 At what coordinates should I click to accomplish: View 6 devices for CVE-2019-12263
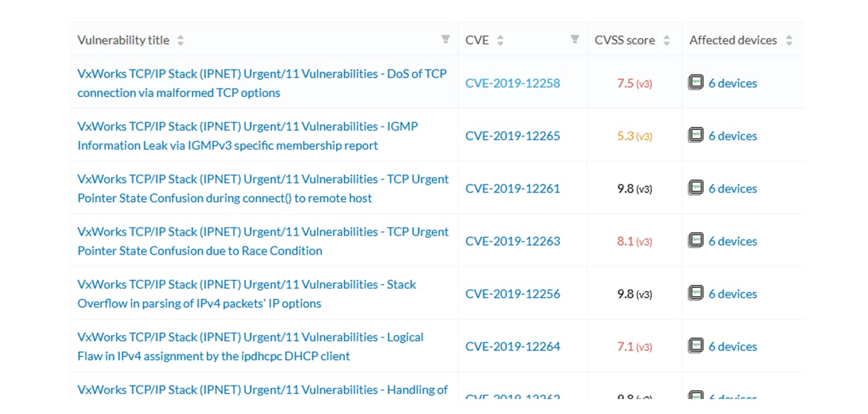(732, 241)
